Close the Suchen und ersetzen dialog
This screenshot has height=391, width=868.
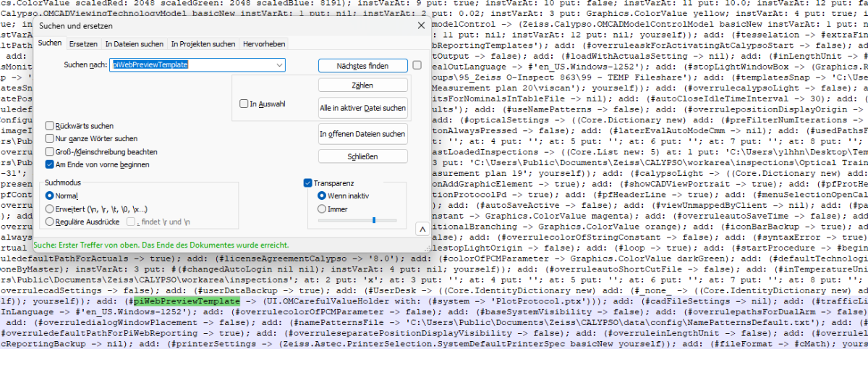coord(421,25)
